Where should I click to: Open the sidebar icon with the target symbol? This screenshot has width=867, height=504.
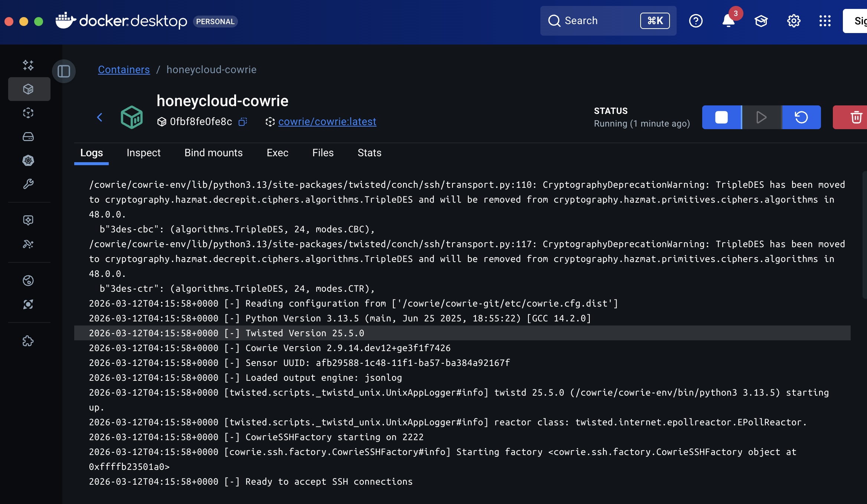(x=28, y=304)
